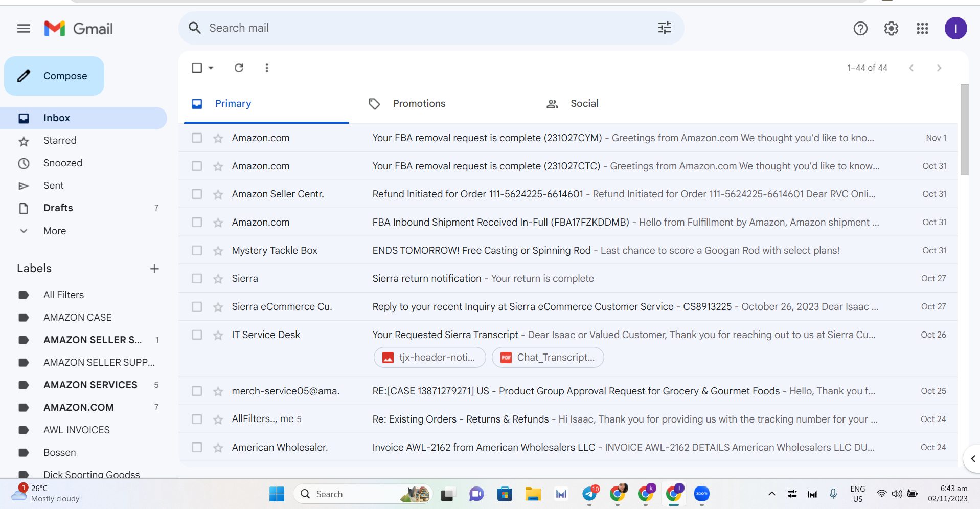Refresh the inbox

tap(239, 68)
